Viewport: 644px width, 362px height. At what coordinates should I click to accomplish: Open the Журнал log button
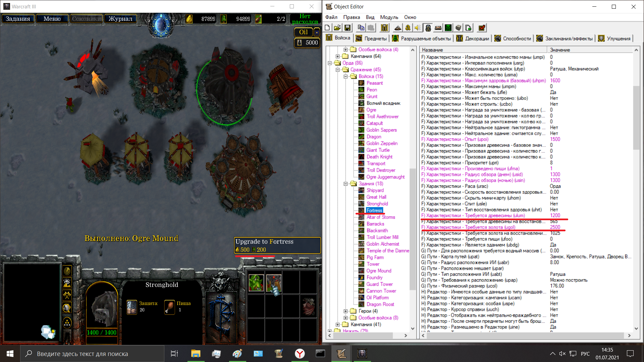pos(120,19)
